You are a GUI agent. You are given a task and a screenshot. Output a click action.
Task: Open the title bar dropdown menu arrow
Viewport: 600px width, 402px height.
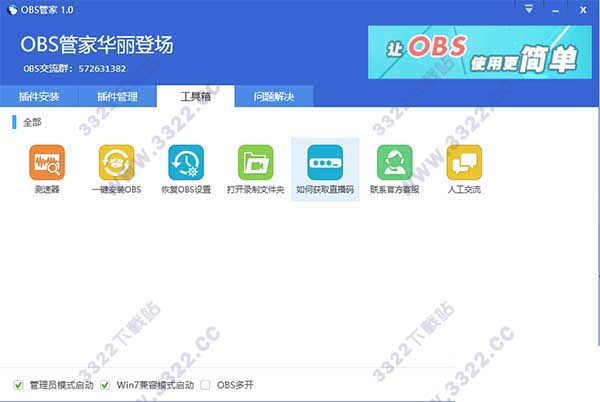pyautogui.click(x=529, y=9)
